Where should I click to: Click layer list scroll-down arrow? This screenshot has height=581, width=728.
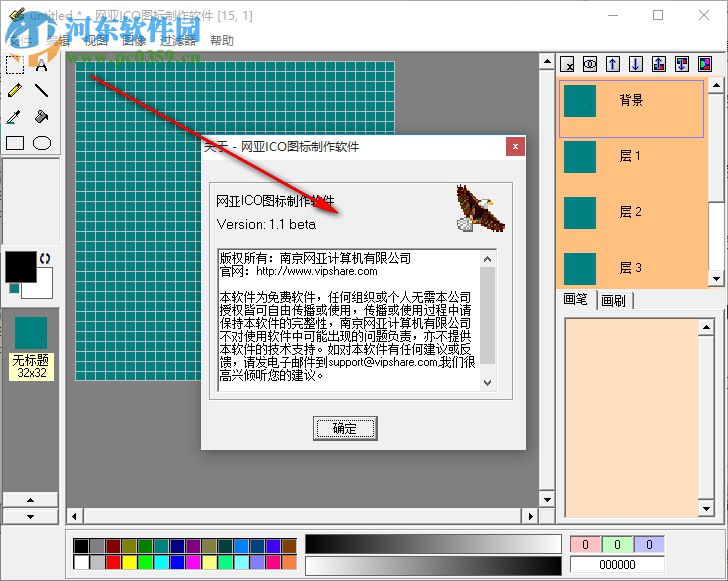tap(716, 279)
